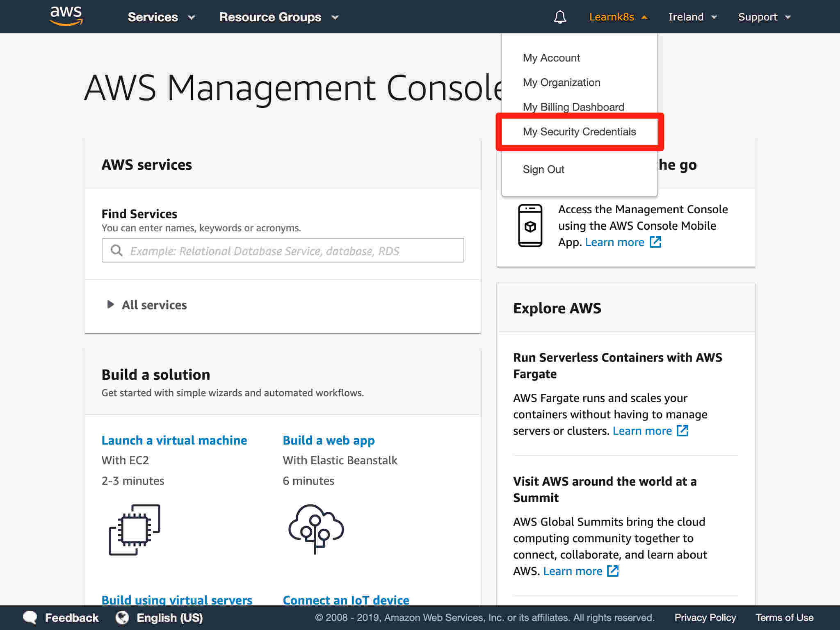Screen dimensions: 840x630
Task: Open Connect an IoT device link
Action: click(x=346, y=600)
